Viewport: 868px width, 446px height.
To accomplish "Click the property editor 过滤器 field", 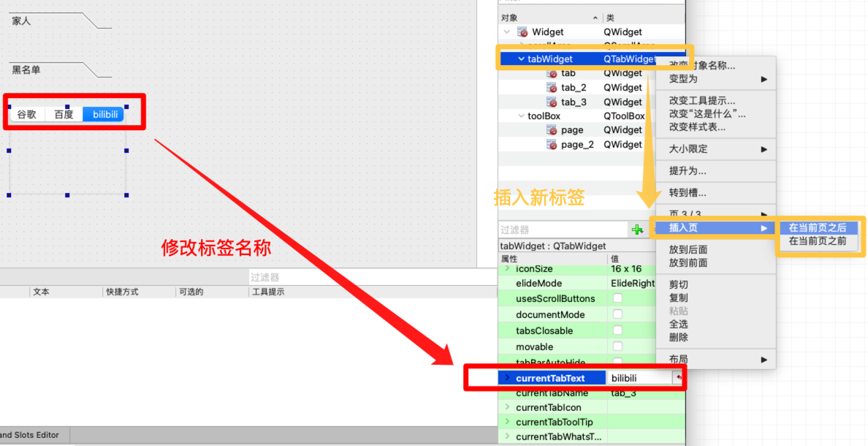I will 563,230.
